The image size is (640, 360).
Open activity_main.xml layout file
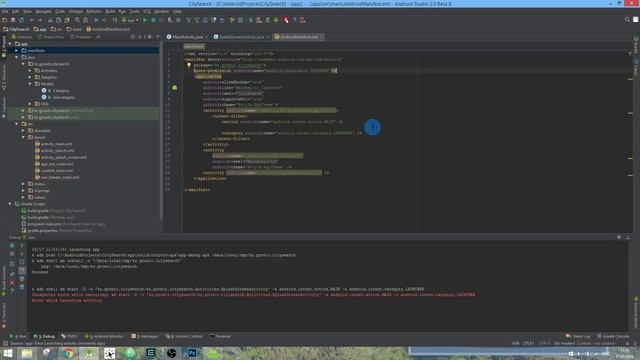[53, 144]
